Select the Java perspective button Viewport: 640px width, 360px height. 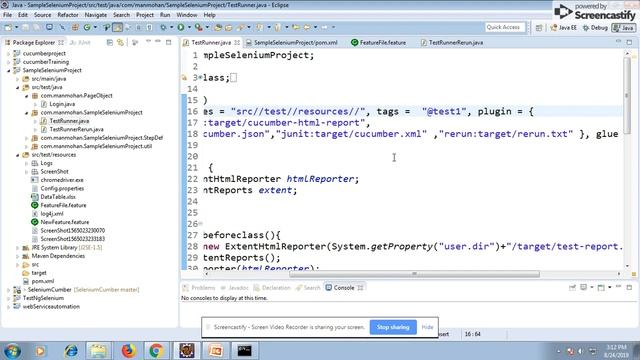coord(623,28)
